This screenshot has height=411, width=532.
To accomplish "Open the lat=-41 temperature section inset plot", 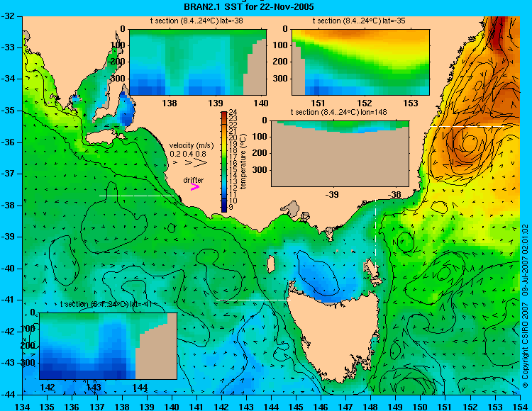I will coord(109,346).
